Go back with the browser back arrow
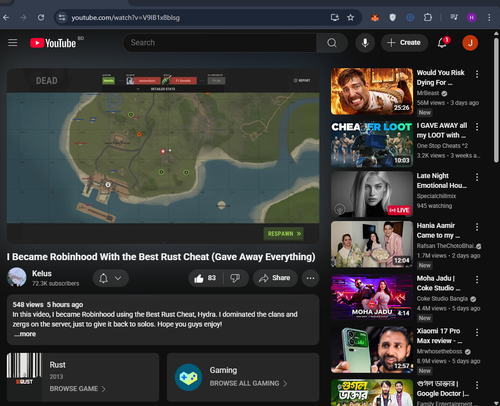The image size is (500, 406). [x=6, y=17]
